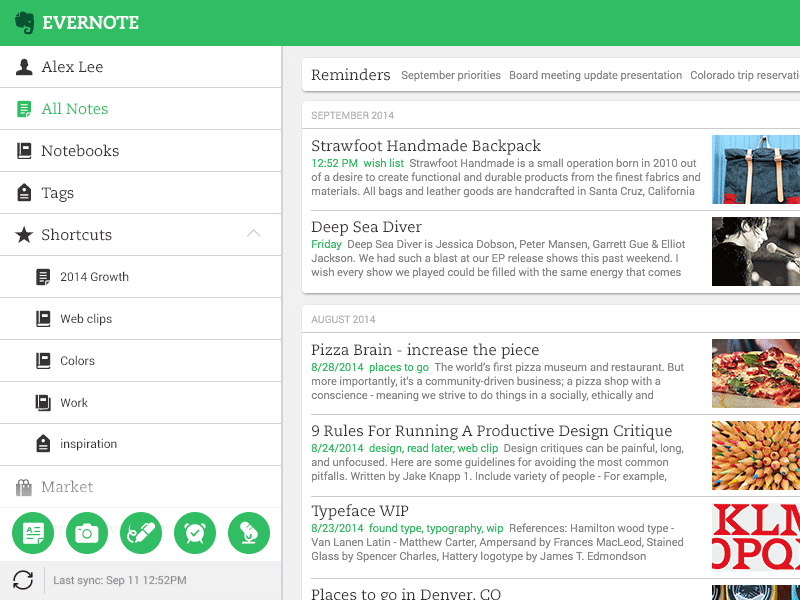The width and height of the screenshot is (800, 600).
Task: Create a new text note
Action: (32, 533)
